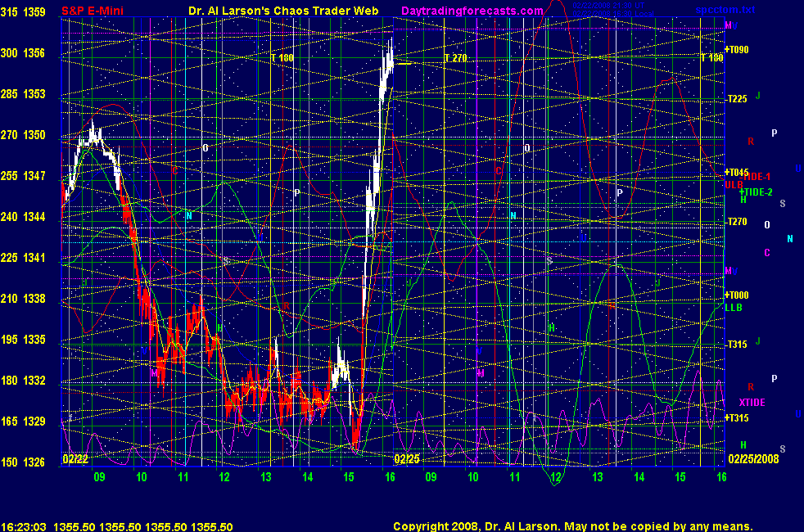Click the 270 1350 price axis label
Screen dimensions: 804x532
(x=23, y=135)
